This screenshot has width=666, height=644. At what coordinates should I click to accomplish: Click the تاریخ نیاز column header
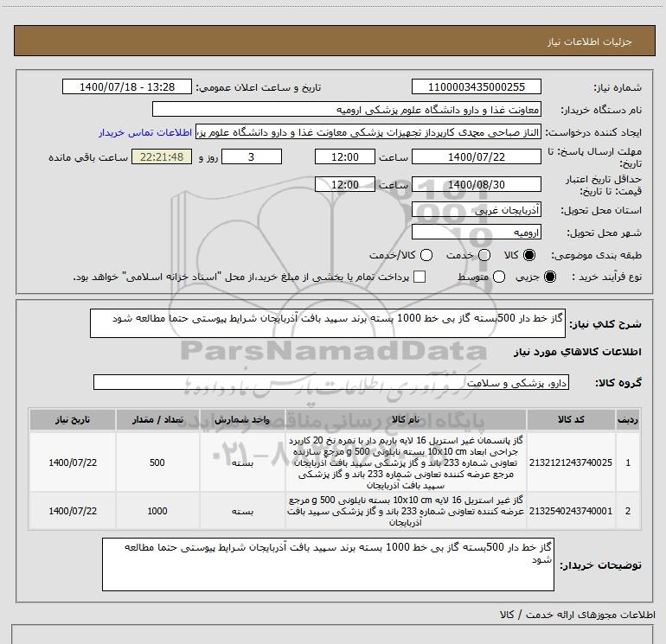pyautogui.click(x=72, y=420)
